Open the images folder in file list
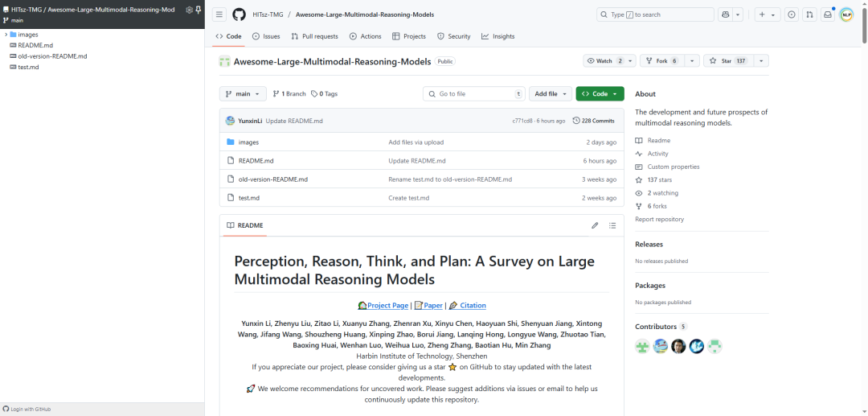 coord(248,142)
